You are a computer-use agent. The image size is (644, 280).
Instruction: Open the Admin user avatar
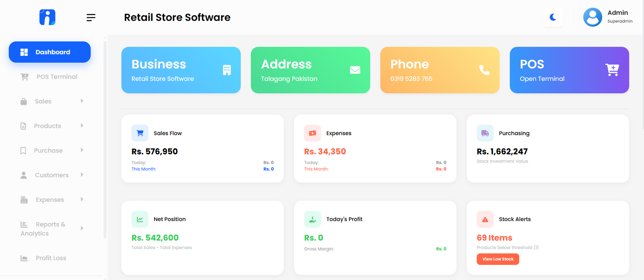coord(592,17)
